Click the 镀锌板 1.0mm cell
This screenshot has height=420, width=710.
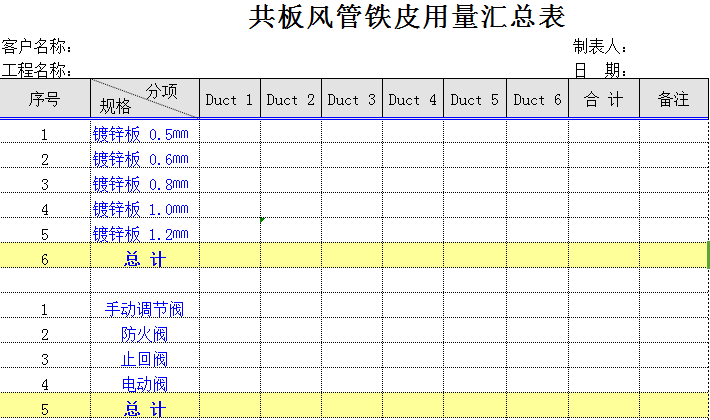(x=145, y=205)
